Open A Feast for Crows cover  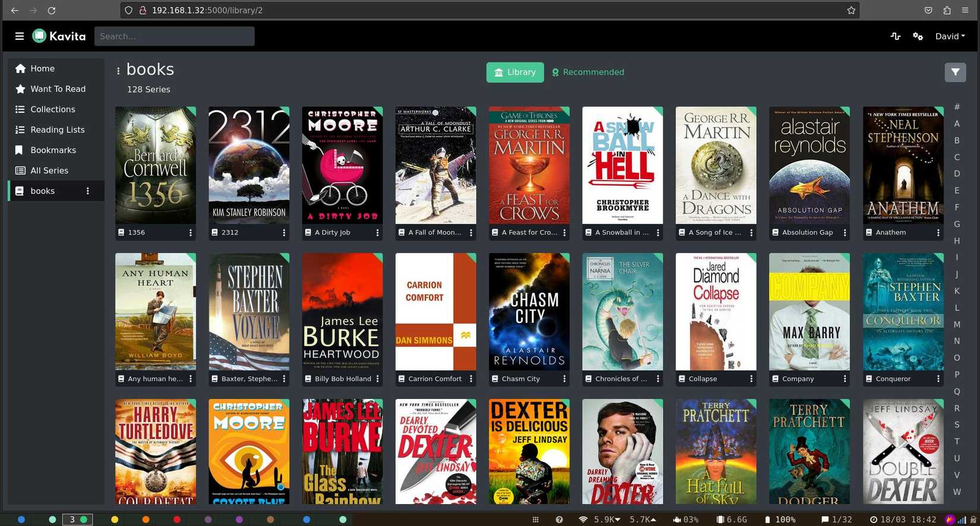pos(529,165)
